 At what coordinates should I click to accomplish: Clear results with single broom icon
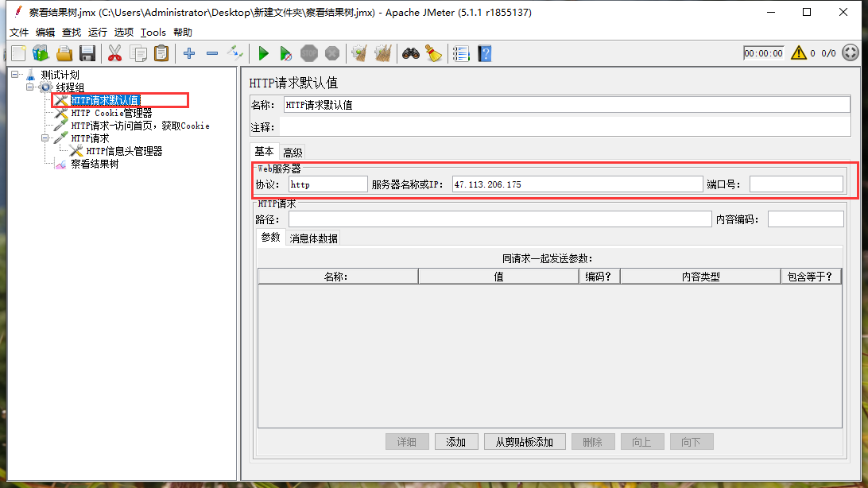click(x=360, y=54)
